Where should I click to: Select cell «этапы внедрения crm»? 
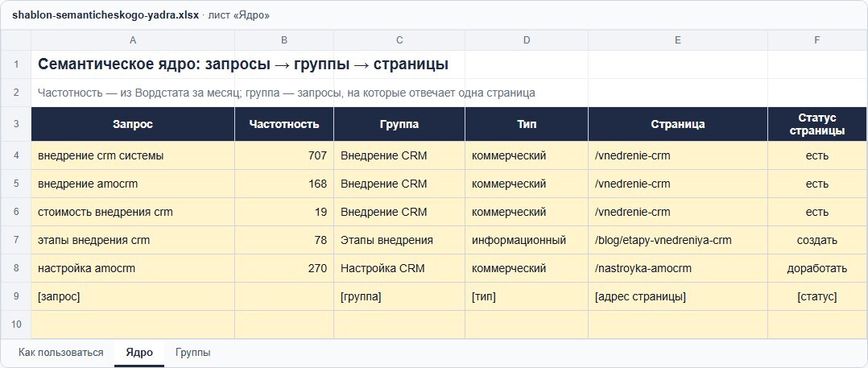[x=133, y=240]
